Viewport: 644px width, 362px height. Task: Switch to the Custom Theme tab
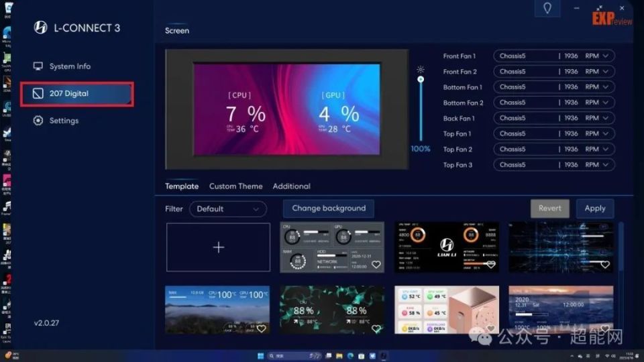(235, 186)
